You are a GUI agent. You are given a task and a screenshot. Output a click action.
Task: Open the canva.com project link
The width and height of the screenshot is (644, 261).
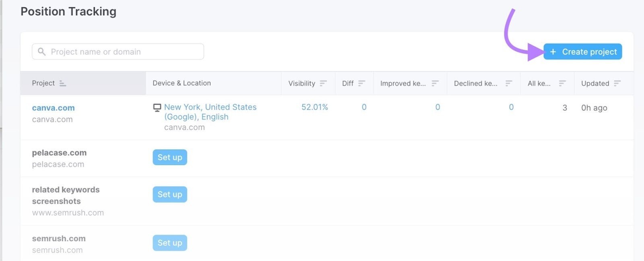click(x=53, y=108)
